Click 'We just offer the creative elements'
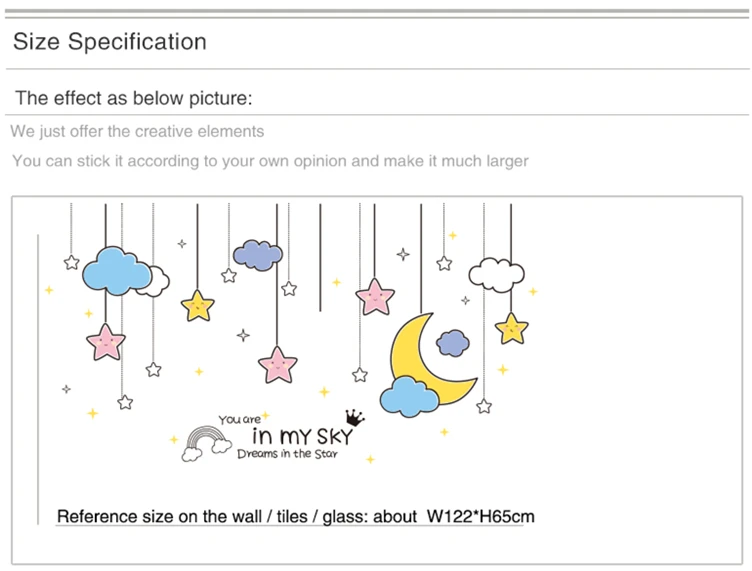 (138, 131)
